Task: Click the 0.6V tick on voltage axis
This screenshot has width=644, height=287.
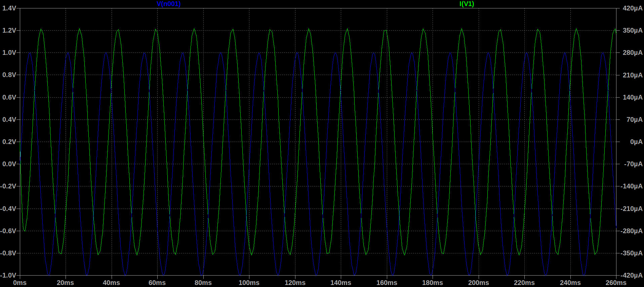Action: (x=9, y=97)
